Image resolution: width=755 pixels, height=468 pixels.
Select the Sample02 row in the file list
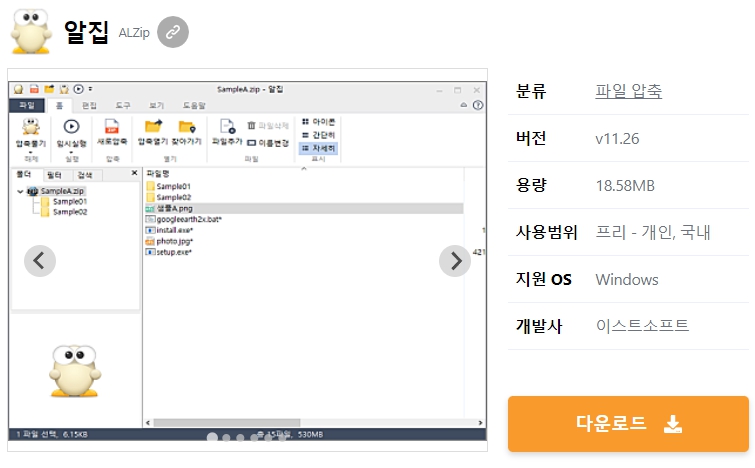[x=303, y=197]
